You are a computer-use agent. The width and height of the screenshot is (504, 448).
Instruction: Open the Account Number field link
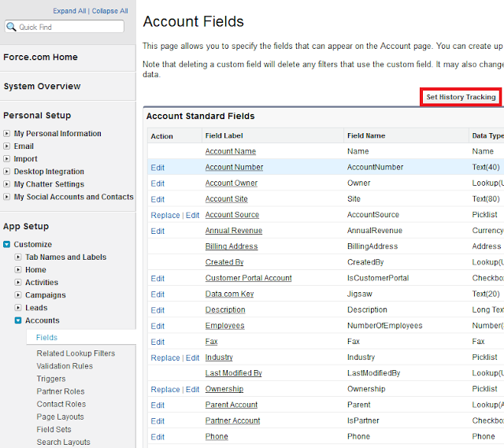pos(234,167)
